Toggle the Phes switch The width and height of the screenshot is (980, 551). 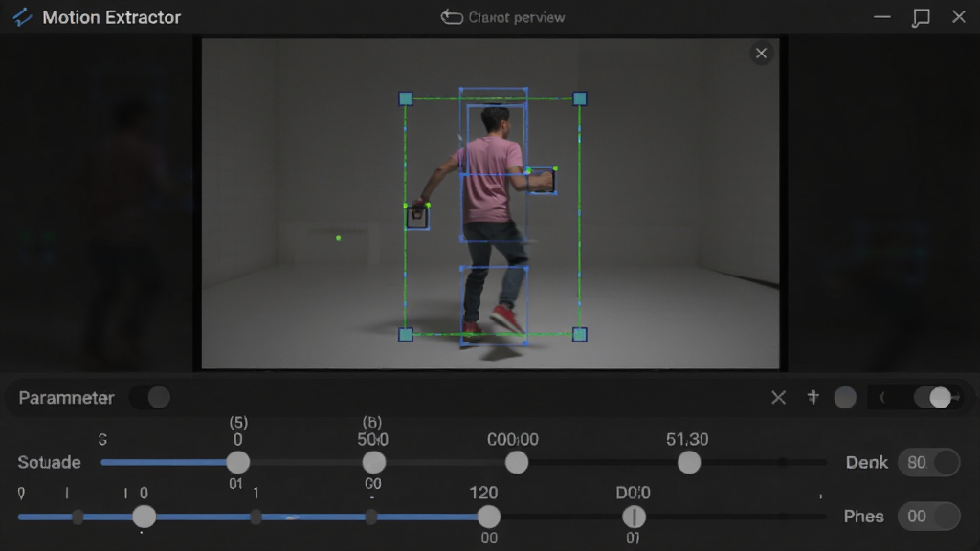click(928, 516)
